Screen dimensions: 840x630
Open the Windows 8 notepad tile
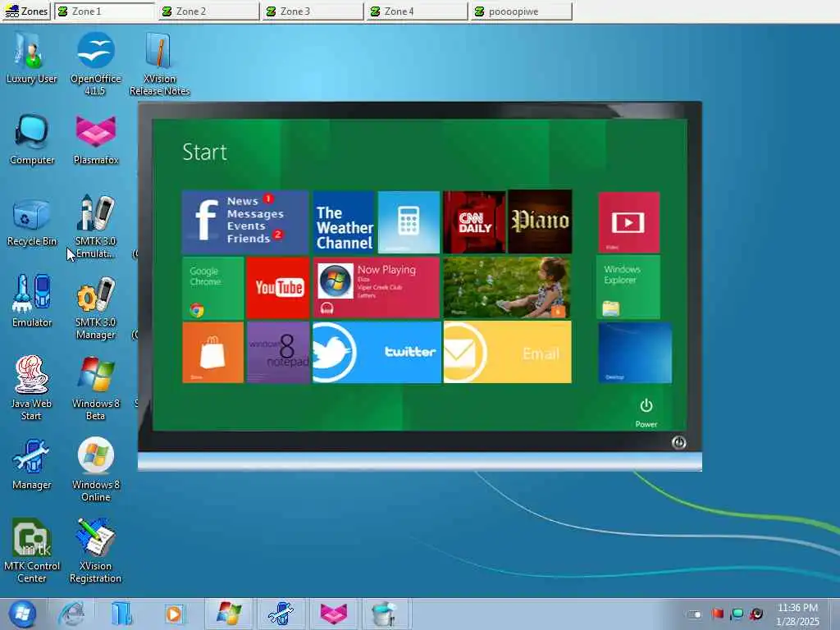[x=278, y=353]
